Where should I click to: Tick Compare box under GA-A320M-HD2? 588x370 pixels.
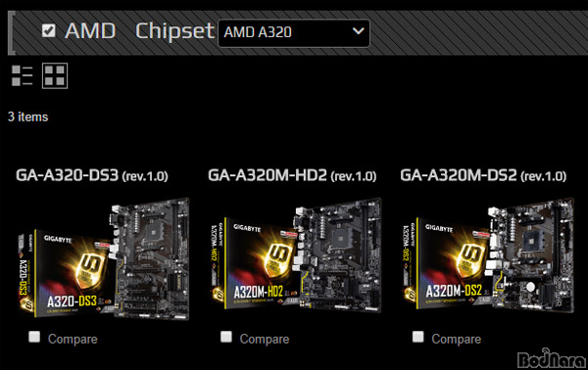226,337
